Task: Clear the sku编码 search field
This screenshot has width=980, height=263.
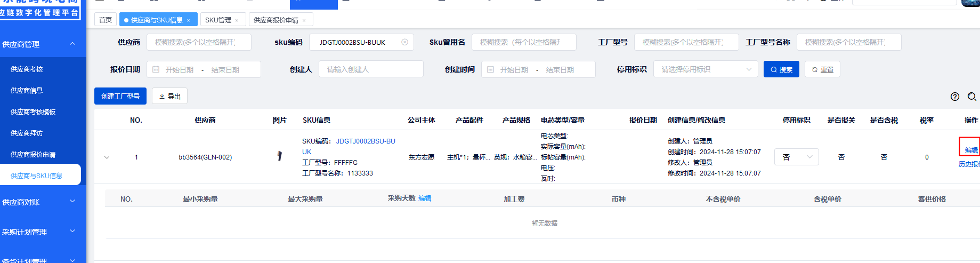Action: 404,42
